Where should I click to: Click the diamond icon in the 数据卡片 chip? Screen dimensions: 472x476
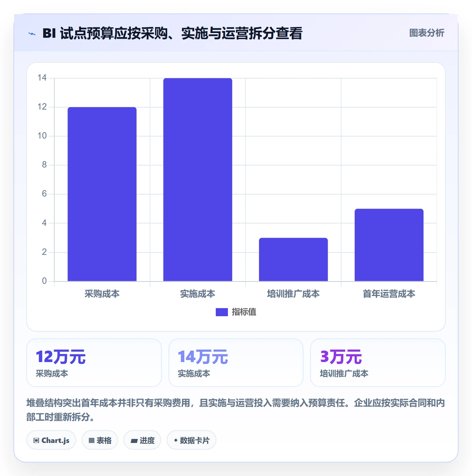[176, 440]
